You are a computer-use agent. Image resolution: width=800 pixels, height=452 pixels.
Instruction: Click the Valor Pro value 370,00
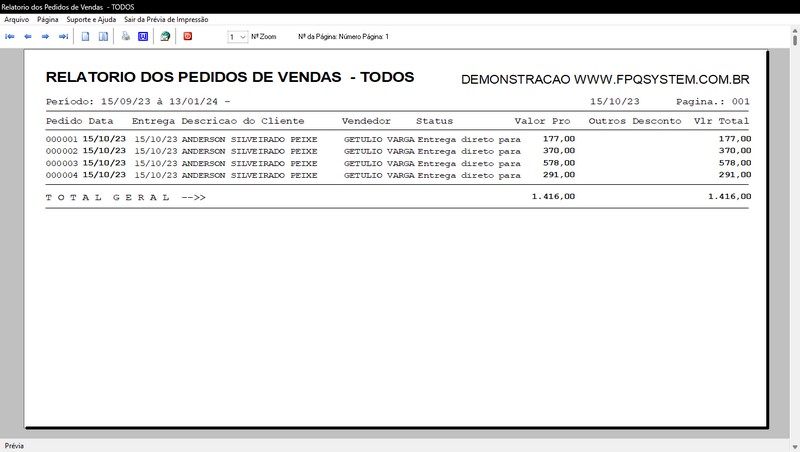pos(559,150)
